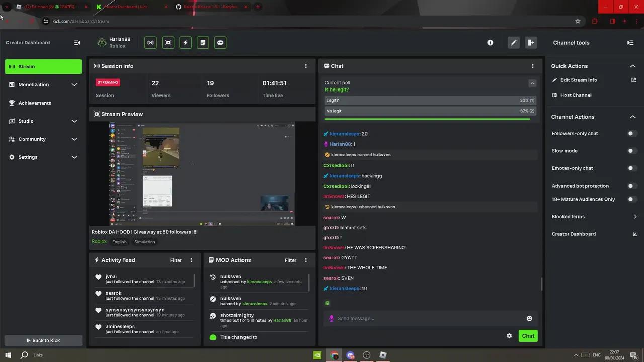The width and height of the screenshot is (644, 362).
Task: Click the Simulation tag under preview
Action: pos(145,242)
